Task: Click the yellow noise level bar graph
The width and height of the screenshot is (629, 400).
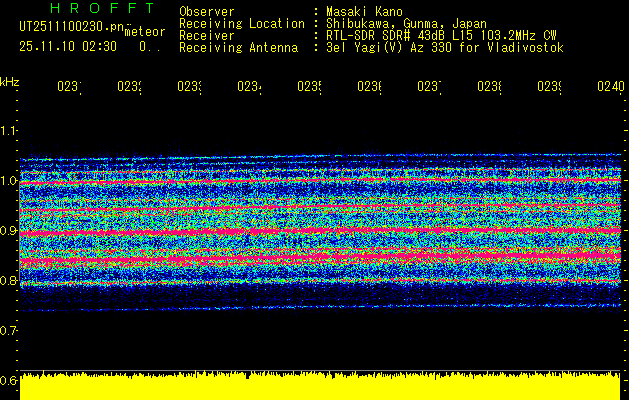Action: tap(320, 387)
